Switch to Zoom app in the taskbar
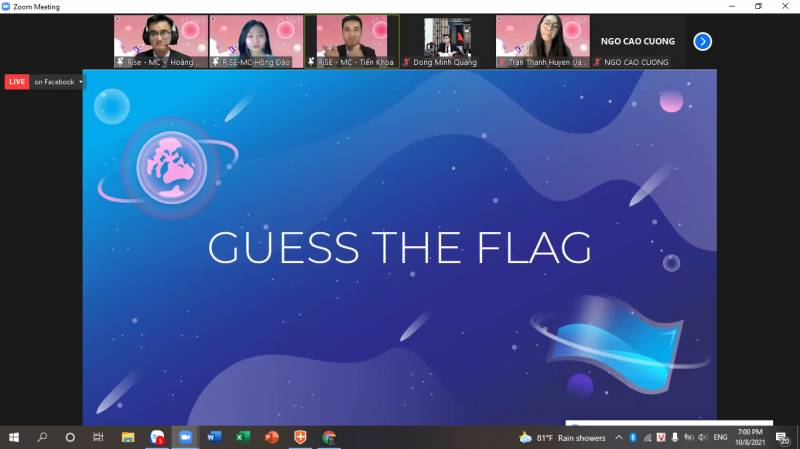800x449 pixels. 185,437
